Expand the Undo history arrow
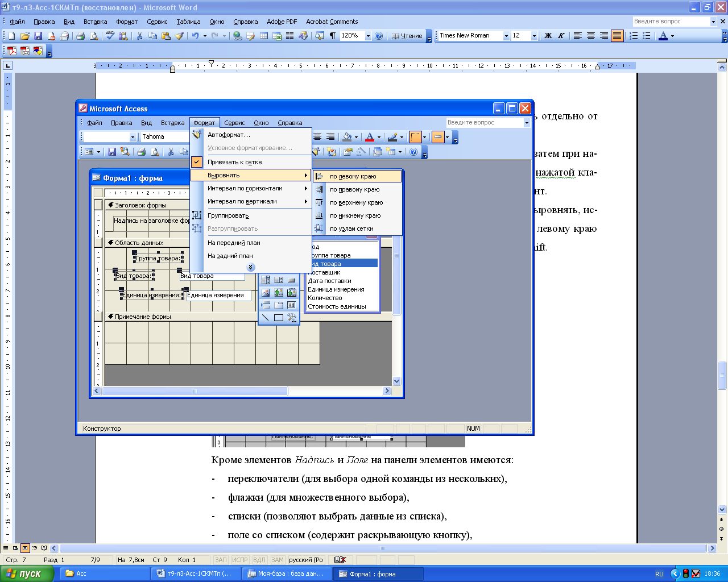The height and width of the screenshot is (582, 728). (x=204, y=36)
